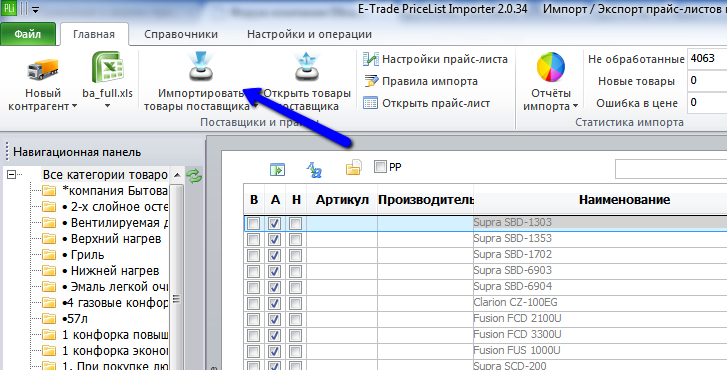
Task: Uncheck column А checkbox for Supra SBD-6903
Action: [274, 271]
